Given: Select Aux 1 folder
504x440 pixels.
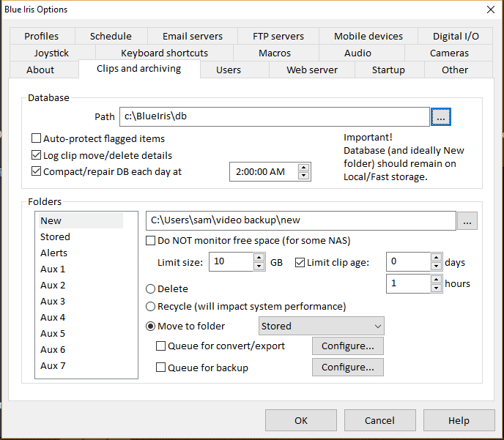Looking at the screenshot, I should [53, 269].
